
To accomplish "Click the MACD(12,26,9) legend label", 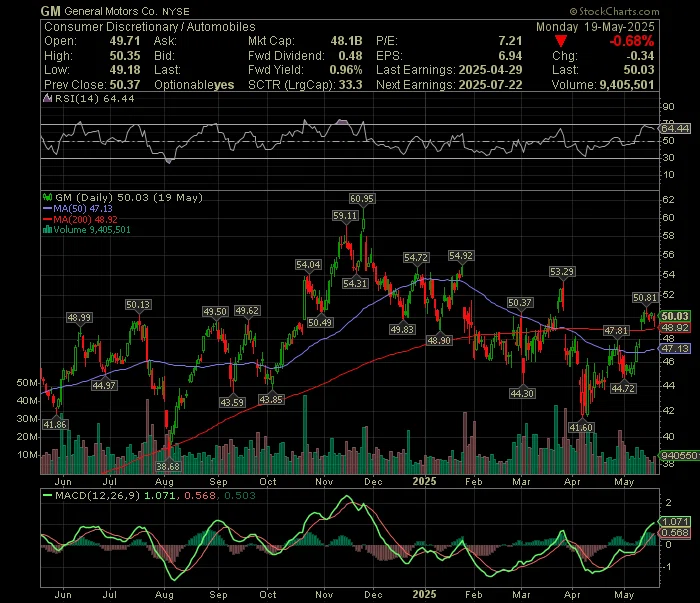I will click(97, 495).
